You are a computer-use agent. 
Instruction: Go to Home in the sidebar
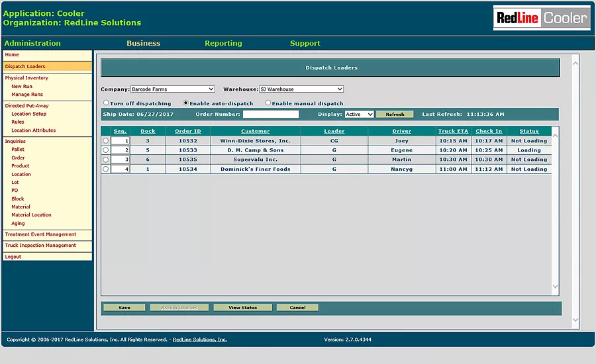[x=12, y=55]
